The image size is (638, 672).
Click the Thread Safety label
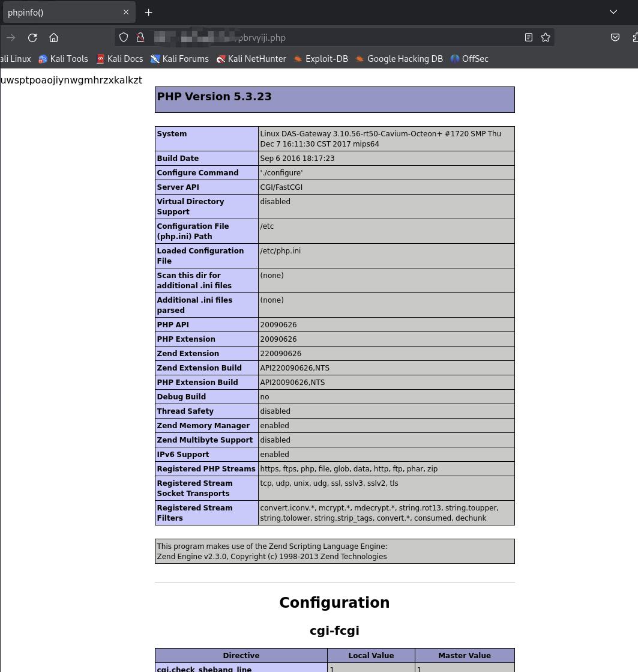coord(206,411)
